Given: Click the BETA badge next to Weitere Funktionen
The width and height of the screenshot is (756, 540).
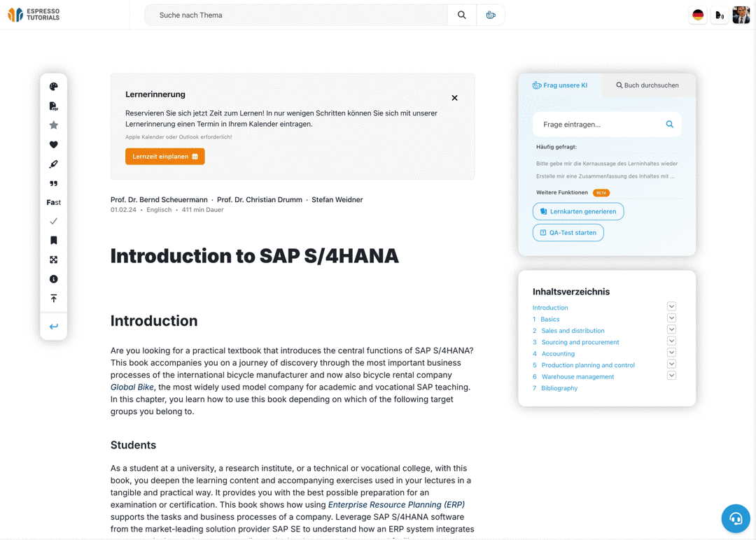Looking at the screenshot, I should 601,192.
